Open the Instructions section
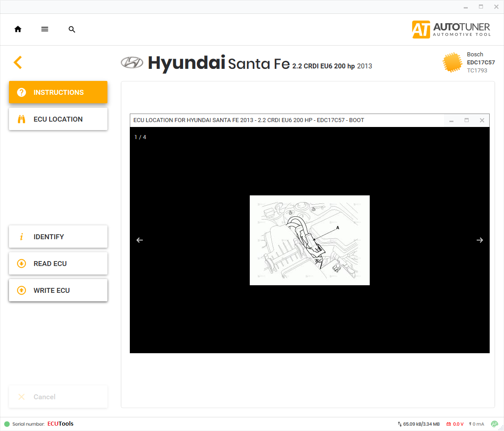 point(58,93)
